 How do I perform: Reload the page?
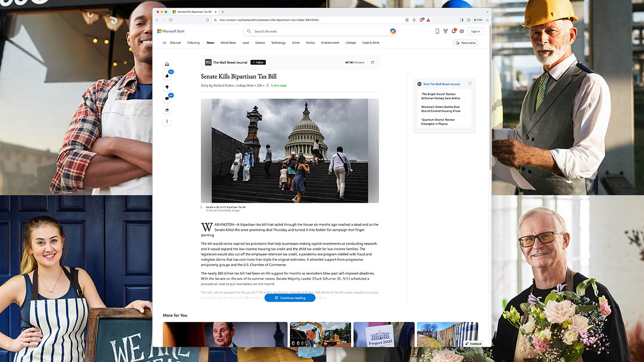click(x=171, y=20)
